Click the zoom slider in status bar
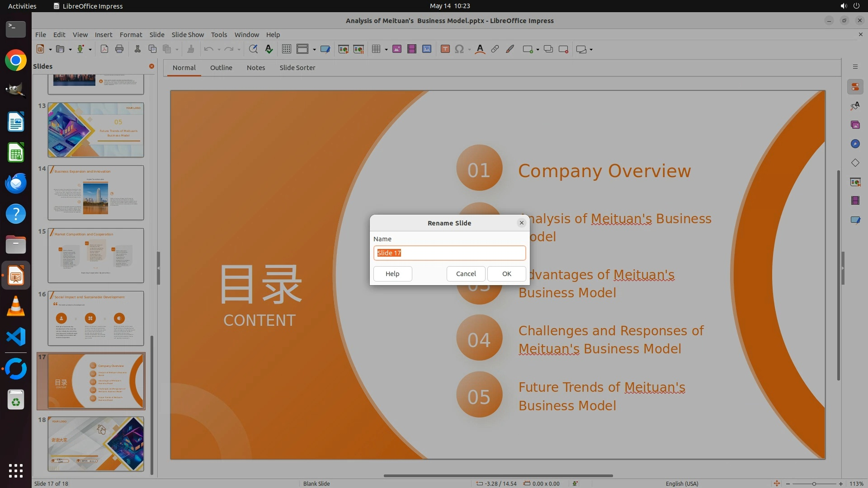 [814, 483]
